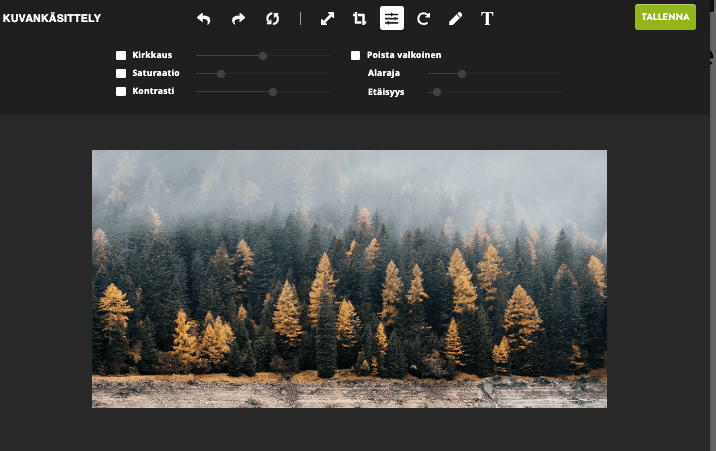Enable the Saturaatio checkbox
Screen dimensions: 716x451
pos(121,74)
